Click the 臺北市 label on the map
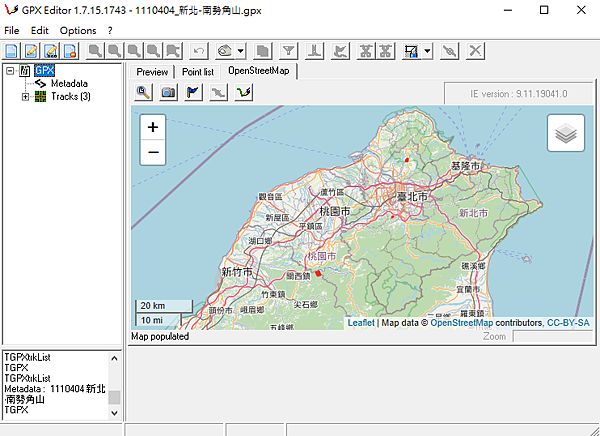 [412, 197]
